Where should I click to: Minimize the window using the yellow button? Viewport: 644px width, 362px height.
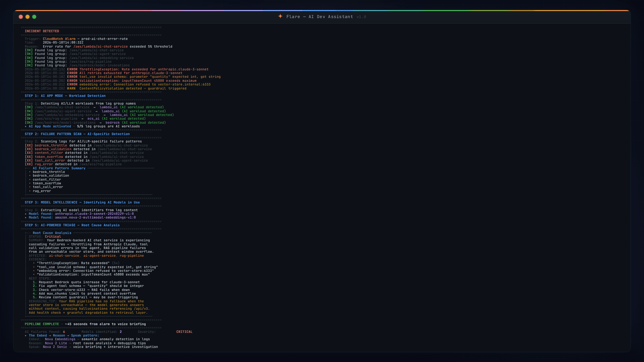pos(28,17)
